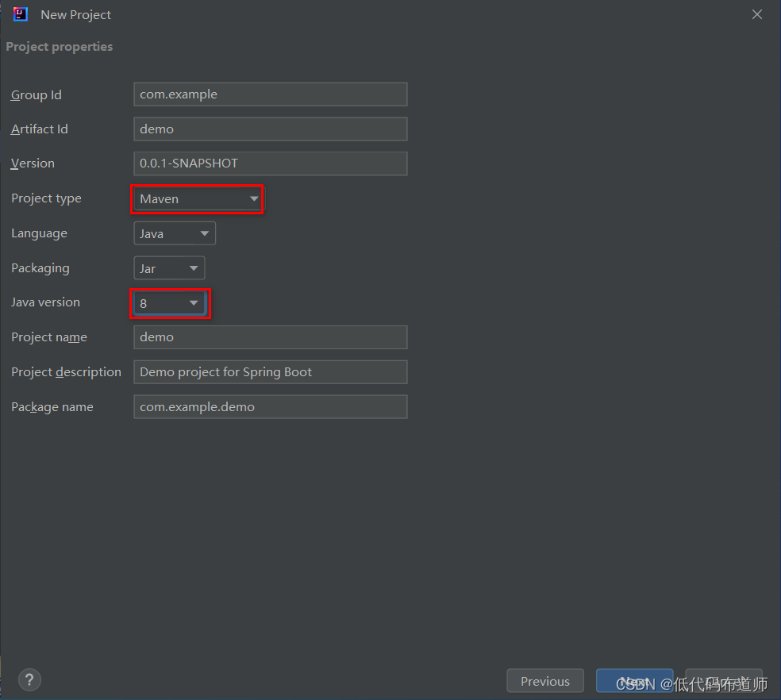781x700 pixels.
Task: Open the Packaging Jar dropdown
Action: [x=169, y=268]
